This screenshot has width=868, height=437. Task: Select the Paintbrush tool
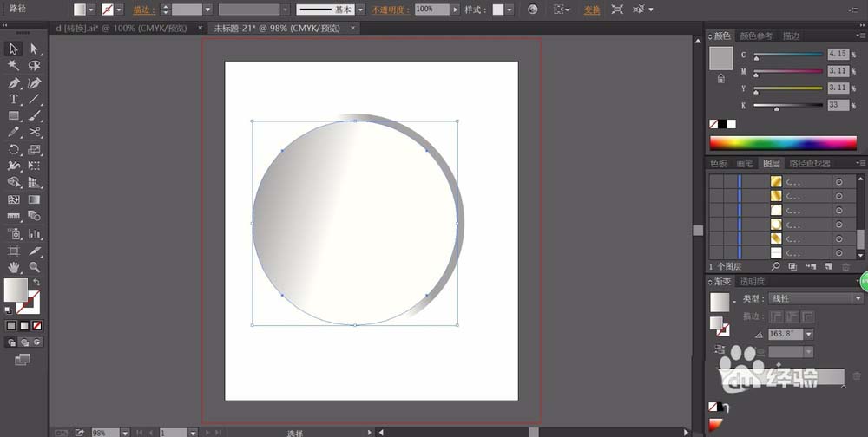pyautogui.click(x=35, y=116)
